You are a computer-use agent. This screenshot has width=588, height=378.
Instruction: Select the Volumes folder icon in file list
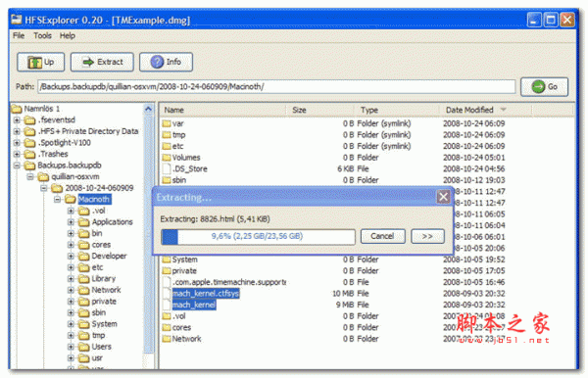point(167,158)
